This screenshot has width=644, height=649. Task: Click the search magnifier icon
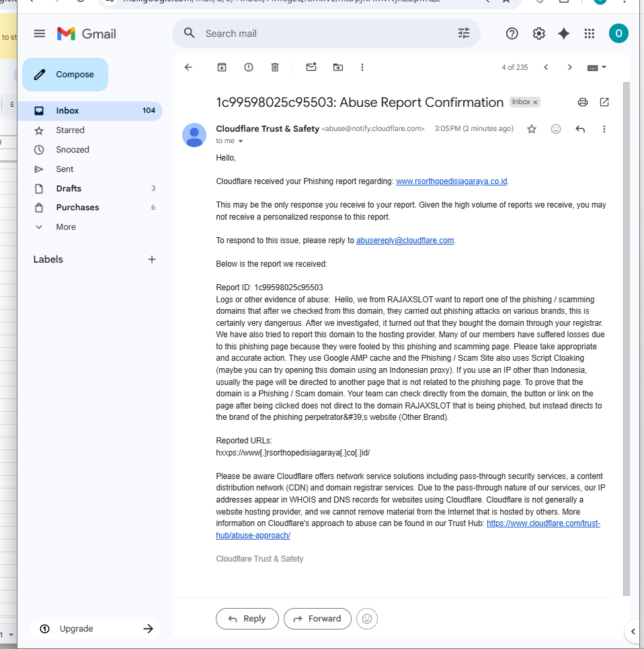[190, 33]
